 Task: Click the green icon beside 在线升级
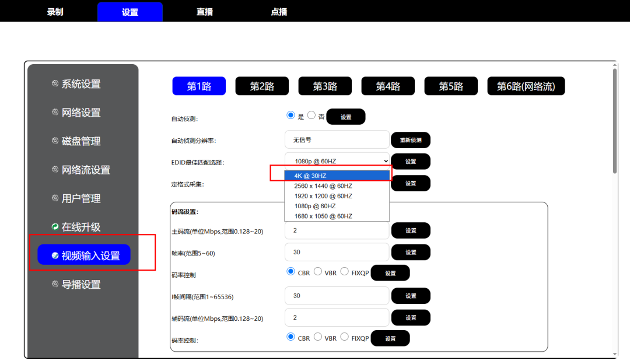coord(56,226)
